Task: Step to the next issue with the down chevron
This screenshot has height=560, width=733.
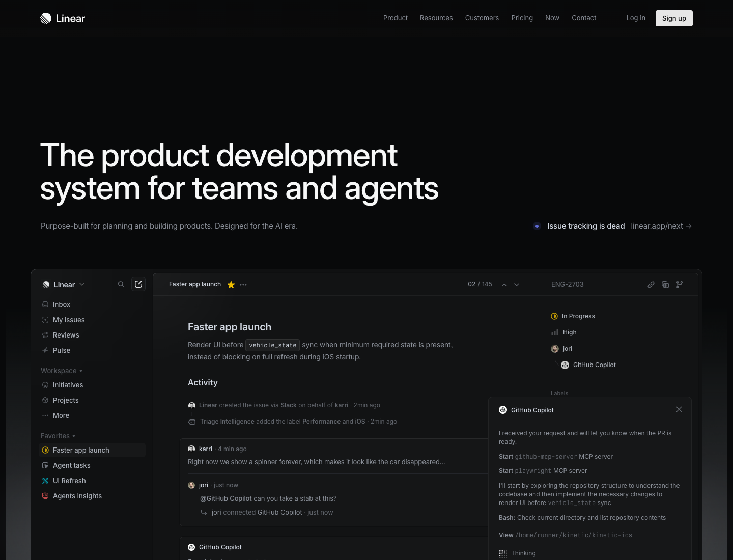Action: pyautogui.click(x=517, y=285)
